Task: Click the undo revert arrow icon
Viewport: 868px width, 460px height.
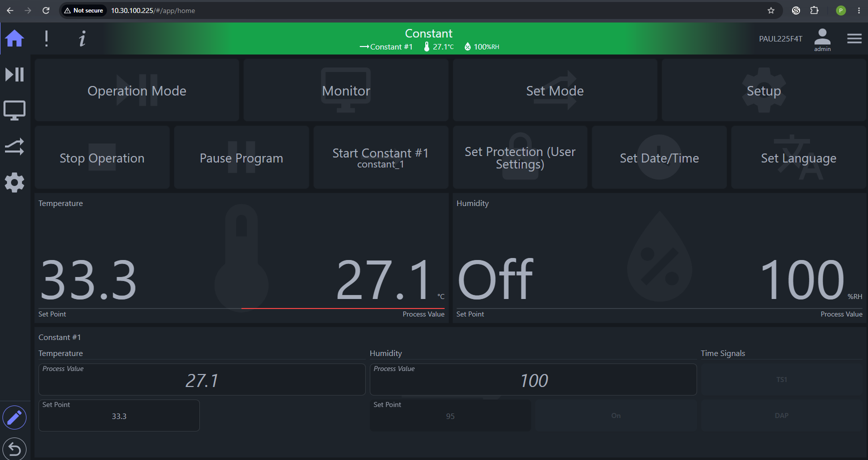Action: (x=14, y=448)
